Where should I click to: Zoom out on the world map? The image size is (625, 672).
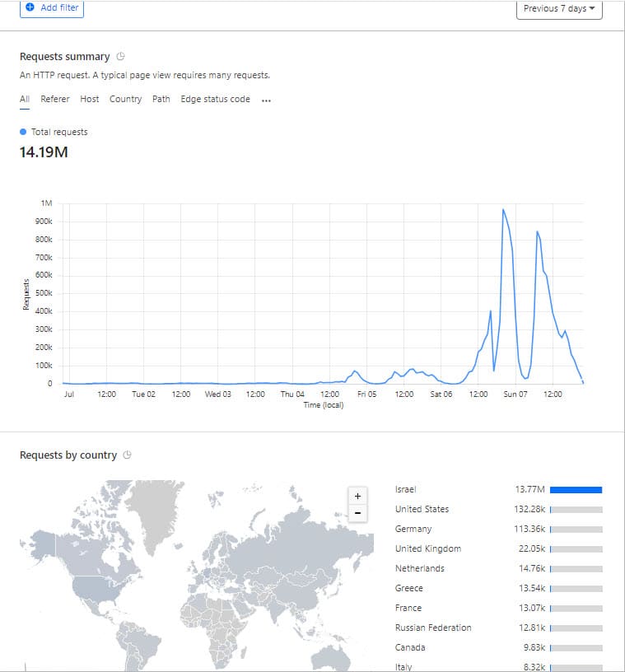coord(357,513)
